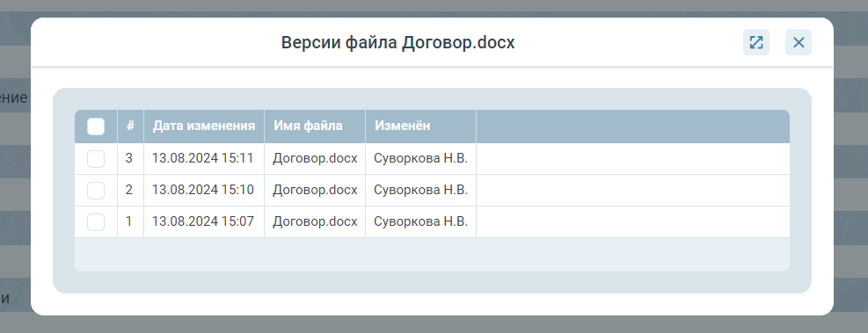Click the # column header
868x333 pixels.
tap(130, 126)
